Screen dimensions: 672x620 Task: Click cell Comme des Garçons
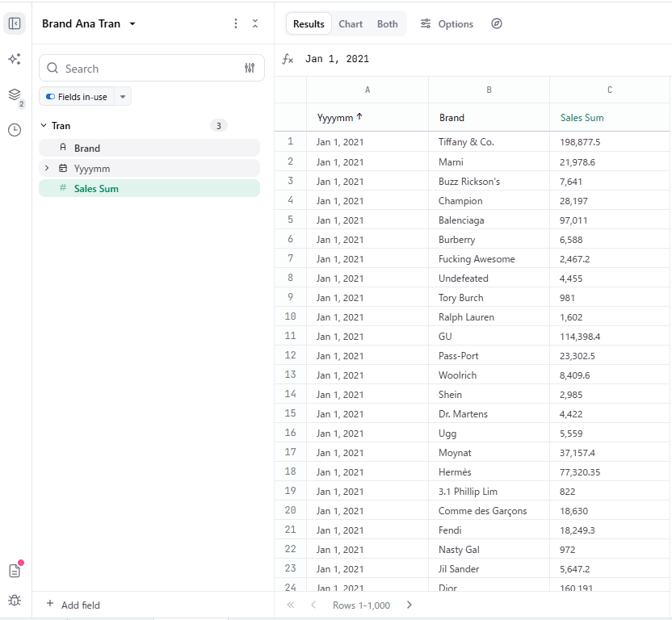click(489, 511)
